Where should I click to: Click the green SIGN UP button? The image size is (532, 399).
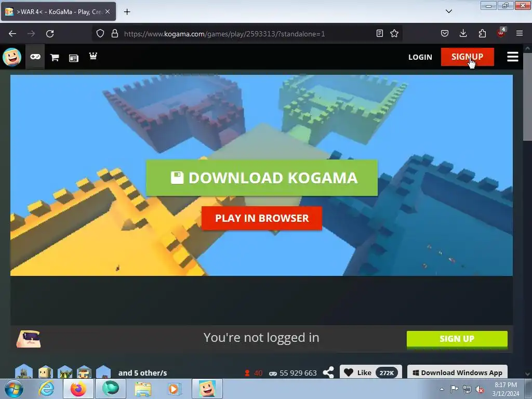click(x=457, y=339)
